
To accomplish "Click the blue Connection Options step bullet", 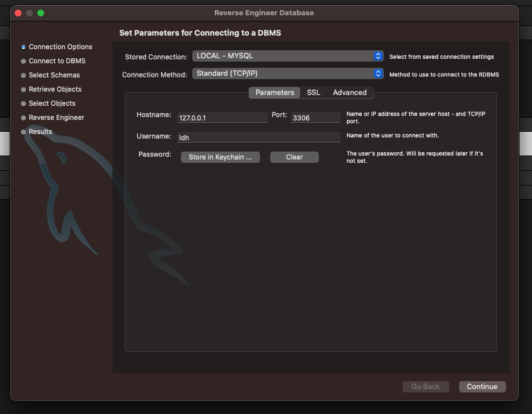I will coord(23,47).
